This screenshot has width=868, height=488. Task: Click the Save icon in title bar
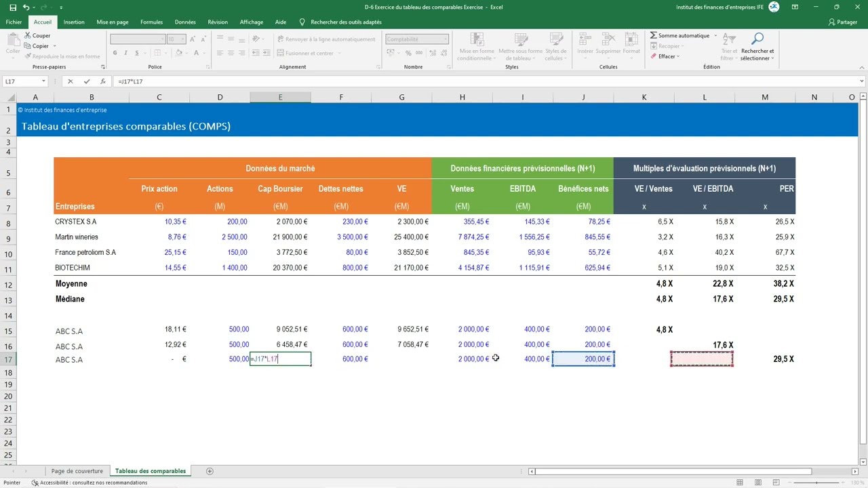click(x=13, y=7)
